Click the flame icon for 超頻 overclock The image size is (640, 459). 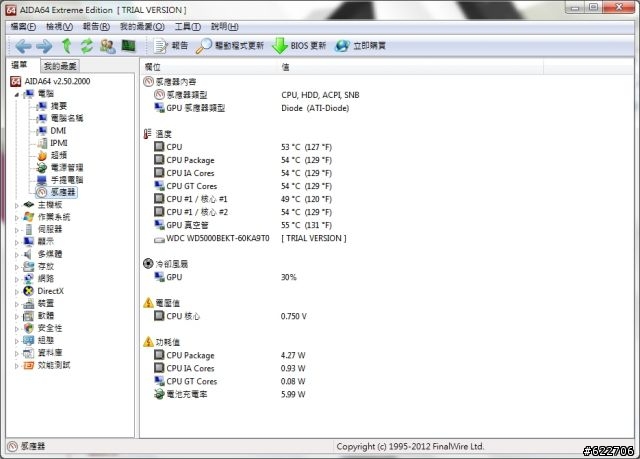coord(42,155)
